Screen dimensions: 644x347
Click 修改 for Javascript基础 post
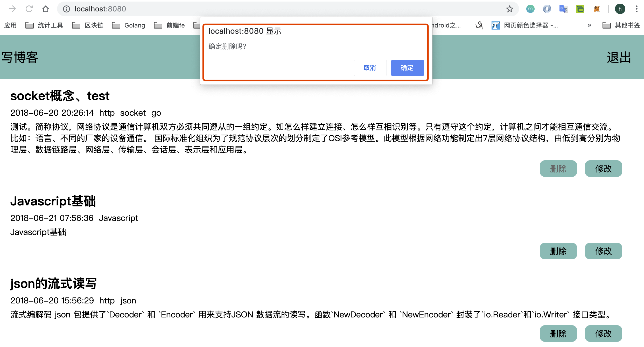tap(603, 251)
